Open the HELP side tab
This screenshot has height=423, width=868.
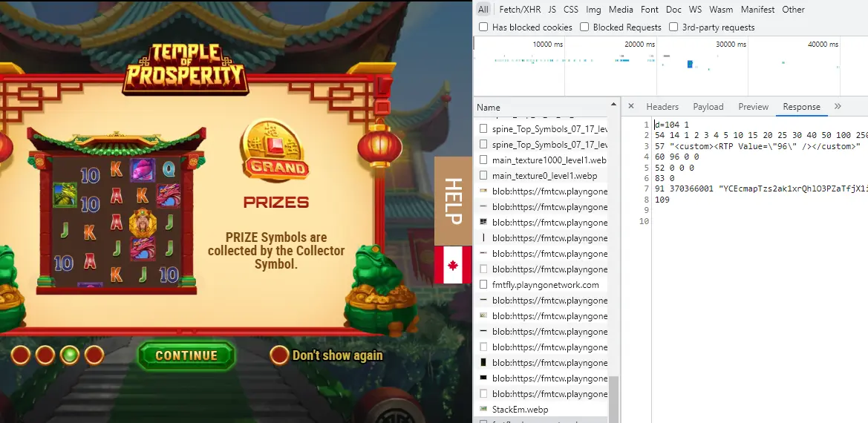[453, 201]
